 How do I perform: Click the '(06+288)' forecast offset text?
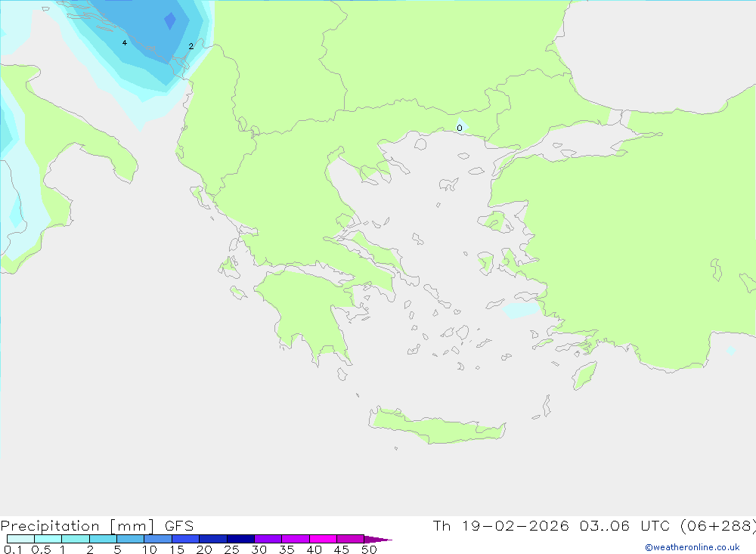point(718,525)
